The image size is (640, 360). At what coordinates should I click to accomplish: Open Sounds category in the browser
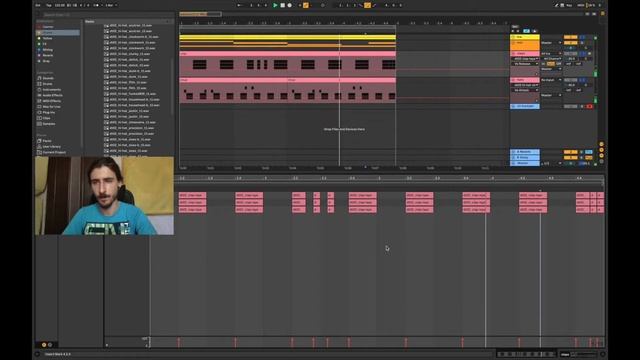click(x=48, y=78)
